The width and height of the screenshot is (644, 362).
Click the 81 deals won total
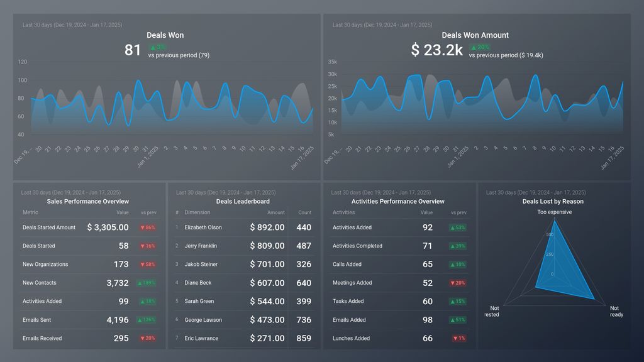click(x=133, y=50)
